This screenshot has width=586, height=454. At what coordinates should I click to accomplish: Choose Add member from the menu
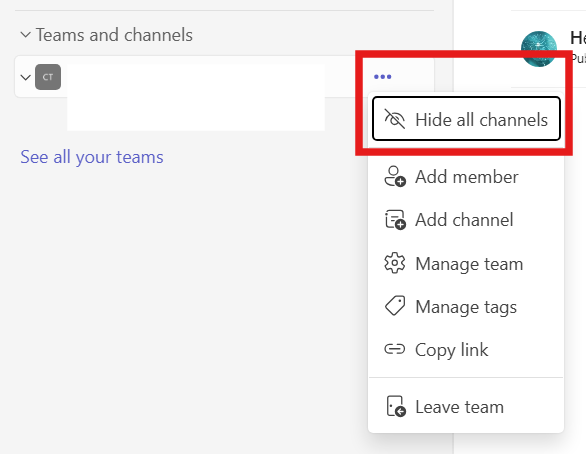click(466, 176)
